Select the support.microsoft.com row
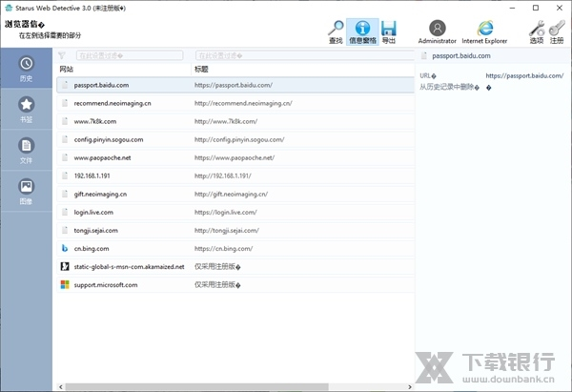The width and height of the screenshot is (572, 392). [x=235, y=284]
